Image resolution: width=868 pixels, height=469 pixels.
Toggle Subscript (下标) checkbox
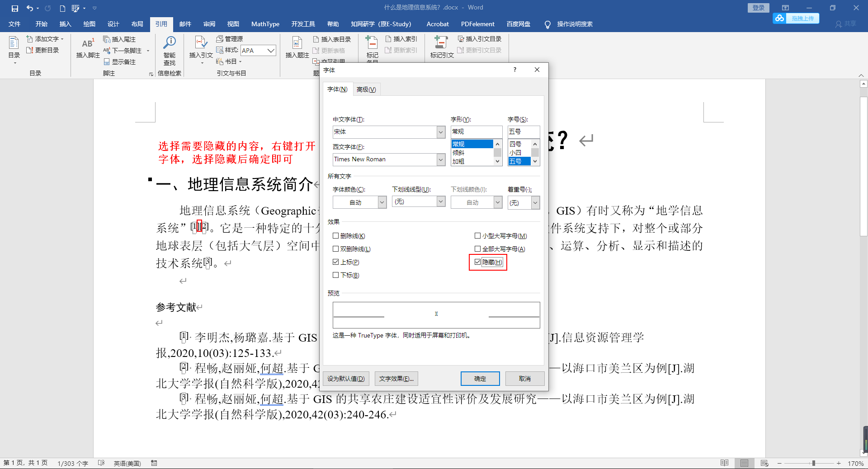(x=335, y=275)
